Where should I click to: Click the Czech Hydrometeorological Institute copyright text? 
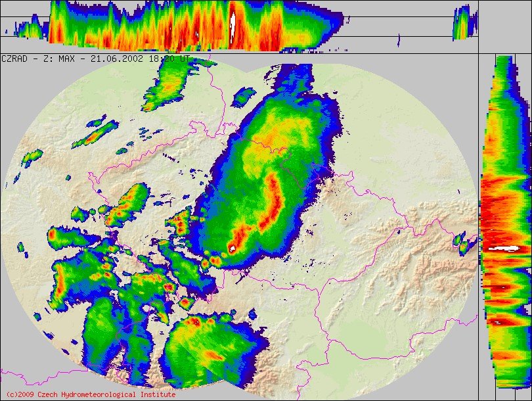[90, 394]
